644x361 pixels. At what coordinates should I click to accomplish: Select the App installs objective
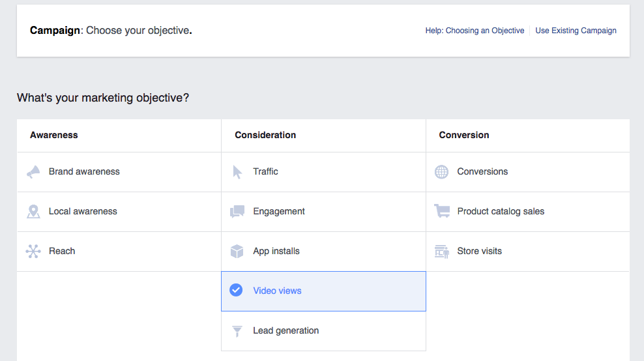[x=324, y=252]
